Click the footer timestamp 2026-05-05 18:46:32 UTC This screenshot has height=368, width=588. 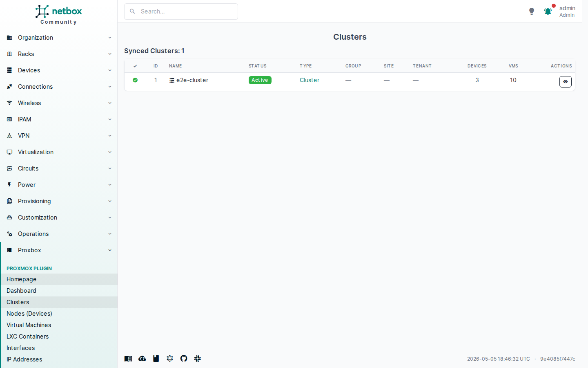(499, 359)
